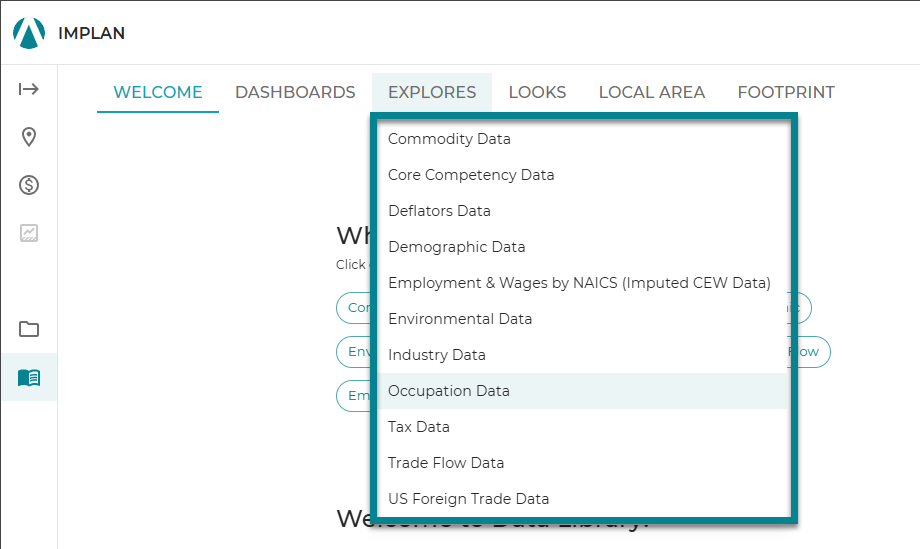This screenshot has height=549, width=920.
Task: Open the FOOTPRINT tab
Action: 786,92
